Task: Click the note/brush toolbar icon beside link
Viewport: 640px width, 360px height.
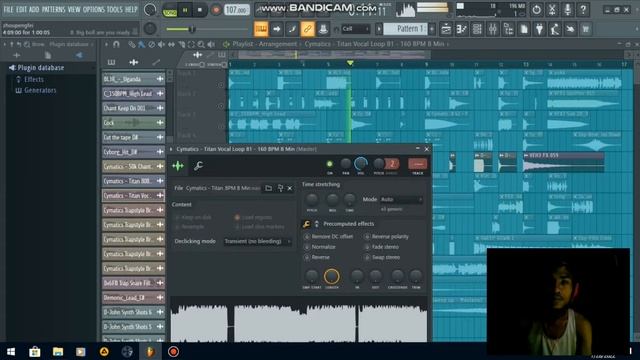Action: (x=292, y=29)
